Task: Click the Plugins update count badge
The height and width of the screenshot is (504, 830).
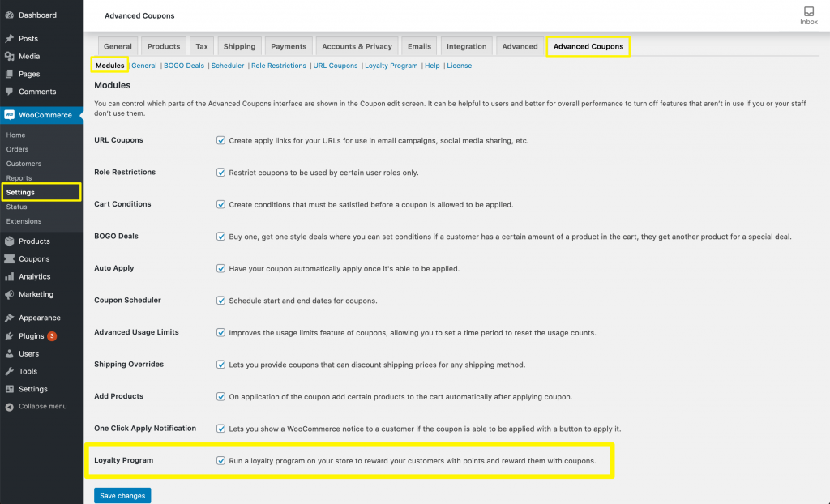Action: pyautogui.click(x=52, y=336)
